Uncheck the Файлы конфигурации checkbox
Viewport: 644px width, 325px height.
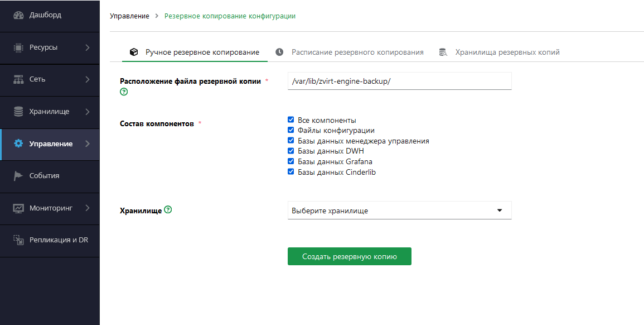[x=291, y=130]
